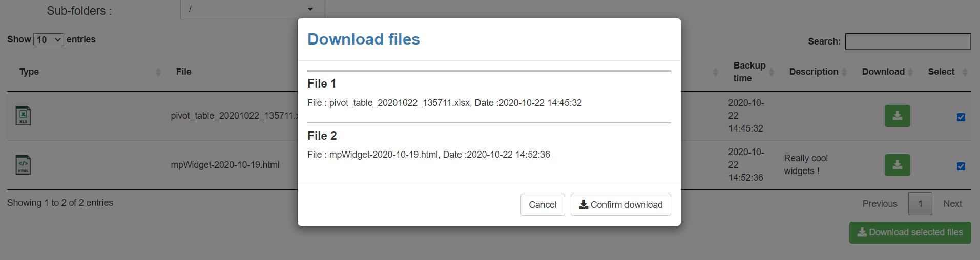Open the Show entries count dropdown

tap(49, 39)
